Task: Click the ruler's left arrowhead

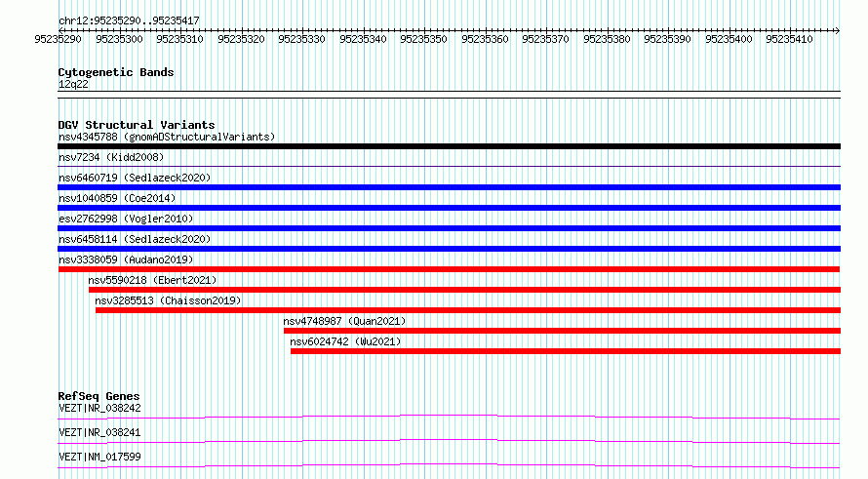Action: tap(60, 30)
